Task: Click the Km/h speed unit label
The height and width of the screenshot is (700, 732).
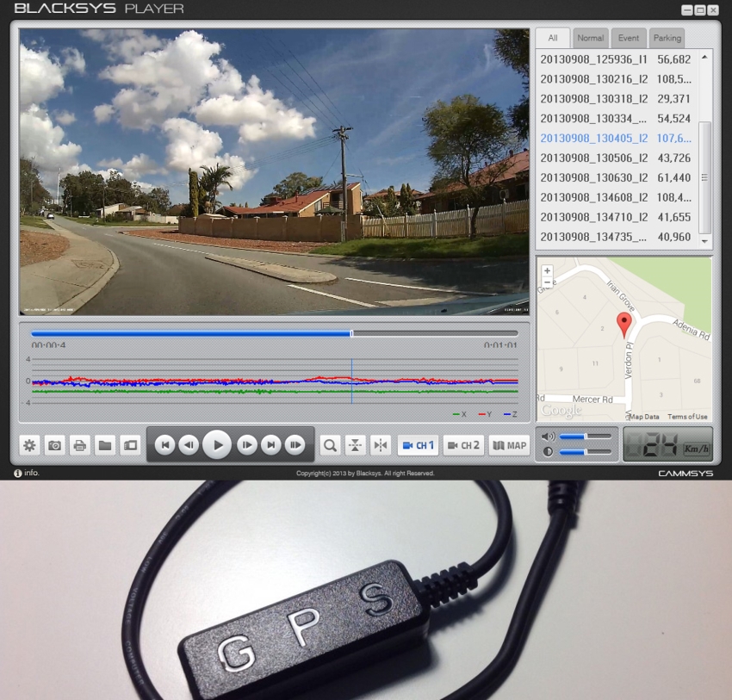Action: point(697,449)
